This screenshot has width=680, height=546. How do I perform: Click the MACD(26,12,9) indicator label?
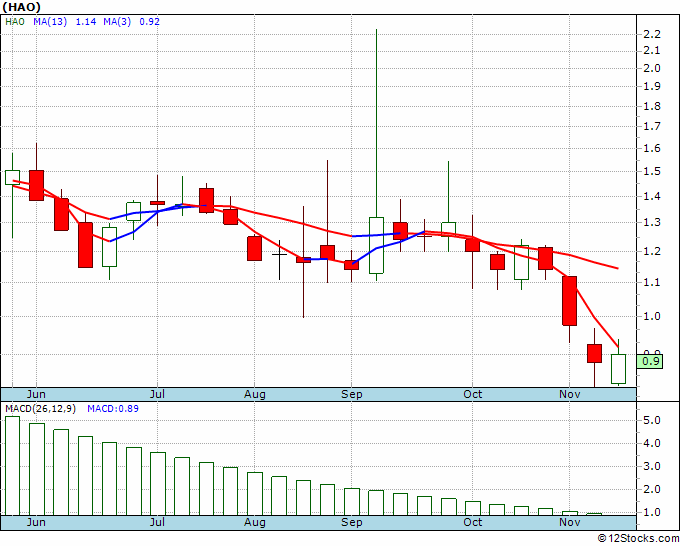pos(40,409)
